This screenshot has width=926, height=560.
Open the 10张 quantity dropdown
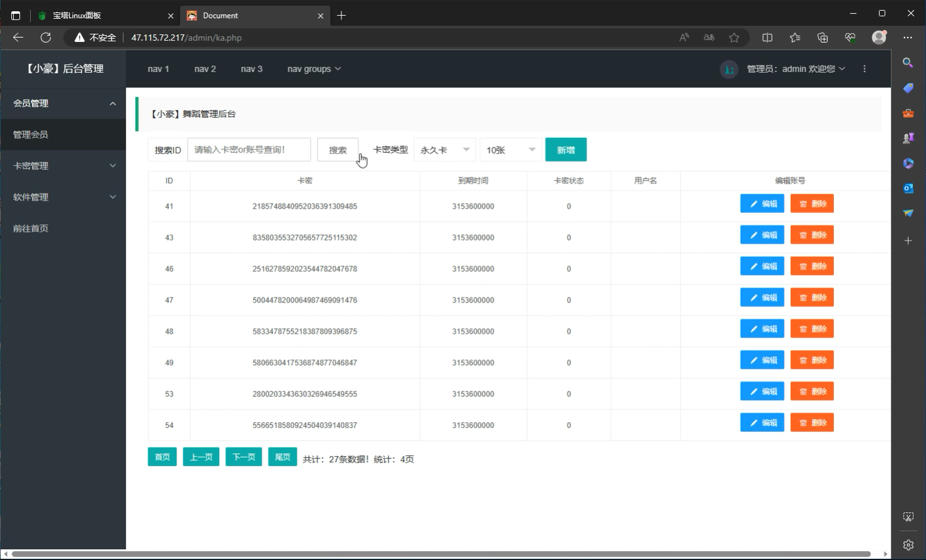click(511, 150)
